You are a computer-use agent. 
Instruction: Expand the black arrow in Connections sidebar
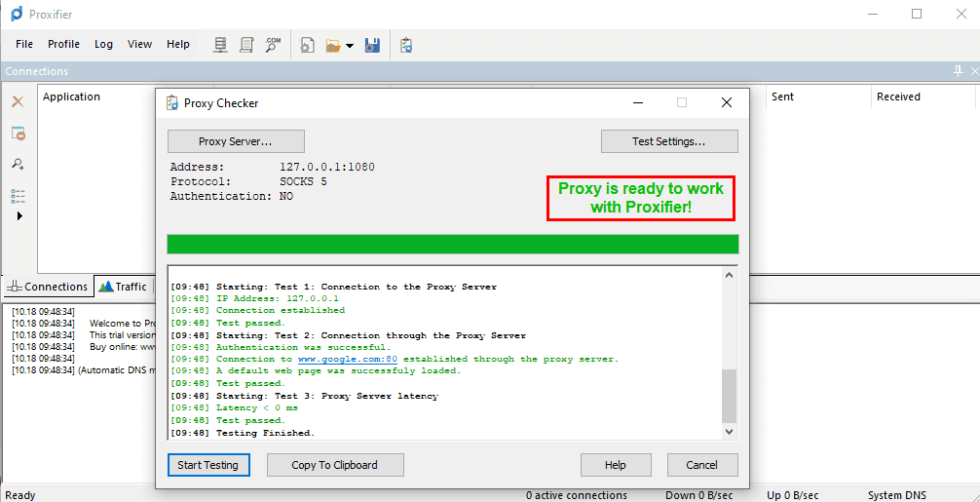[19, 216]
